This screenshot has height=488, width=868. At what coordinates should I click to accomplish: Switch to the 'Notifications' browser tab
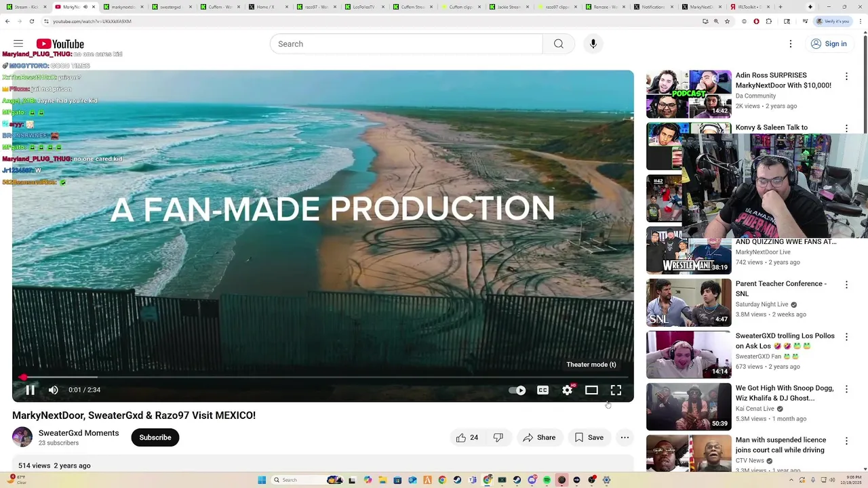pos(652,7)
